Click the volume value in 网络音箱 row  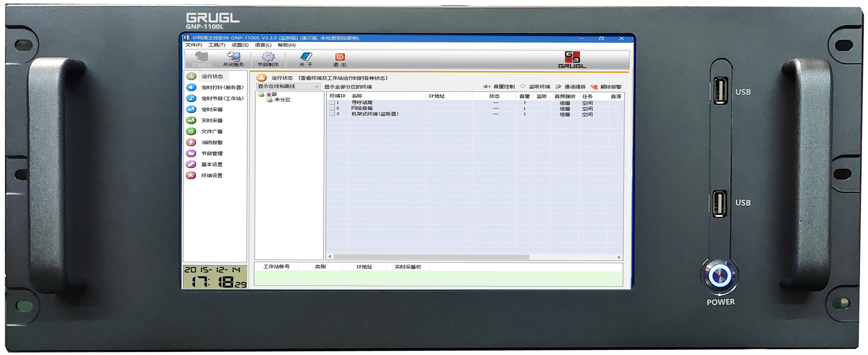pyautogui.click(x=524, y=108)
